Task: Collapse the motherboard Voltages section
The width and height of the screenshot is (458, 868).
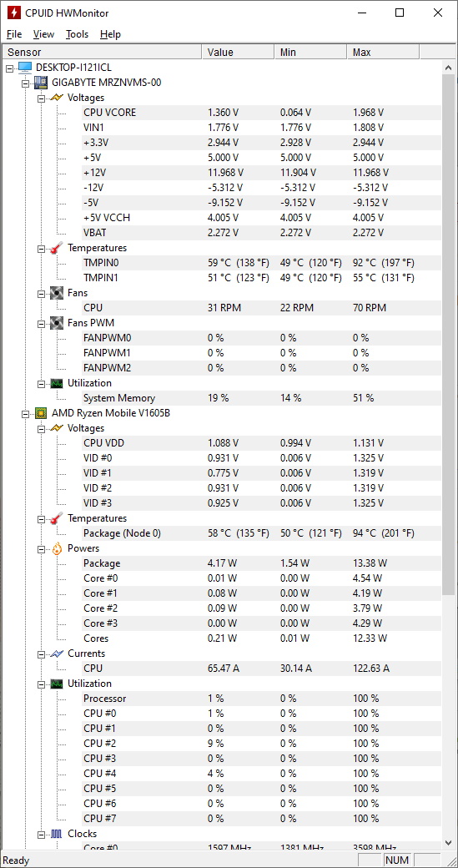Action: [41, 98]
